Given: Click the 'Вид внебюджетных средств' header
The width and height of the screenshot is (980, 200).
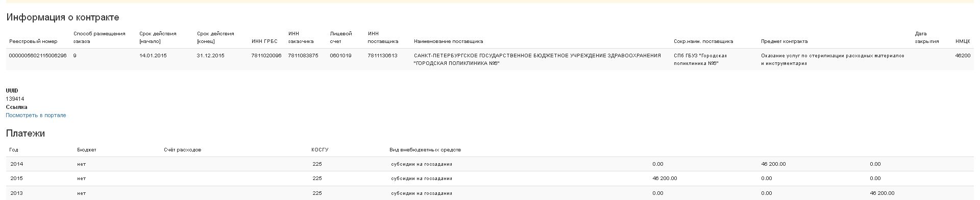Looking at the screenshot, I should point(425,150).
